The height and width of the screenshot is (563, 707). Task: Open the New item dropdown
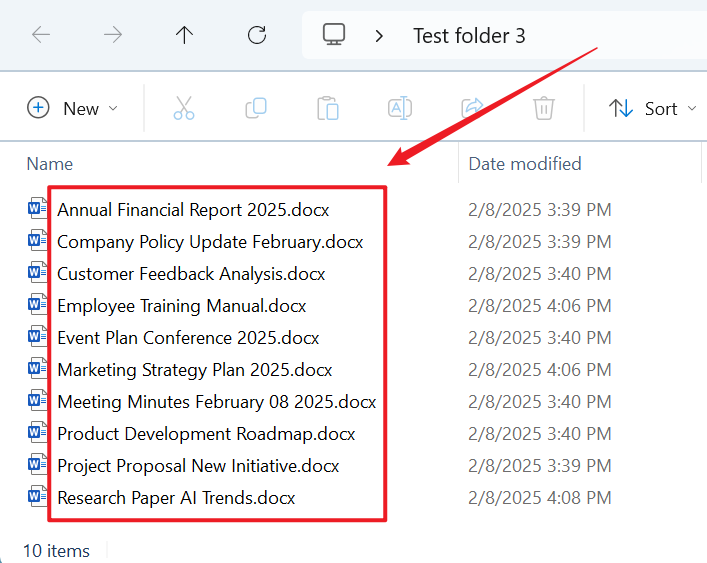coord(72,108)
